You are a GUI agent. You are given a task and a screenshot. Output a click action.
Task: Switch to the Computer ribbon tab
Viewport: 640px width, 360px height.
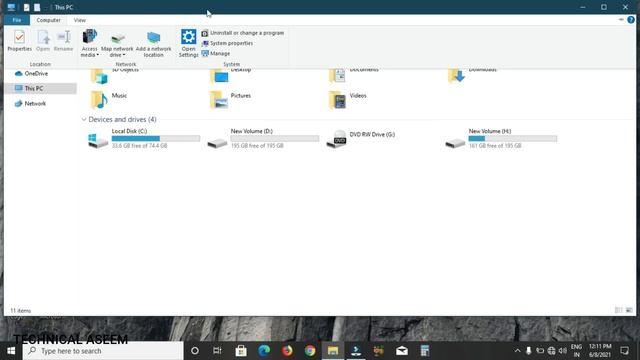coord(48,20)
